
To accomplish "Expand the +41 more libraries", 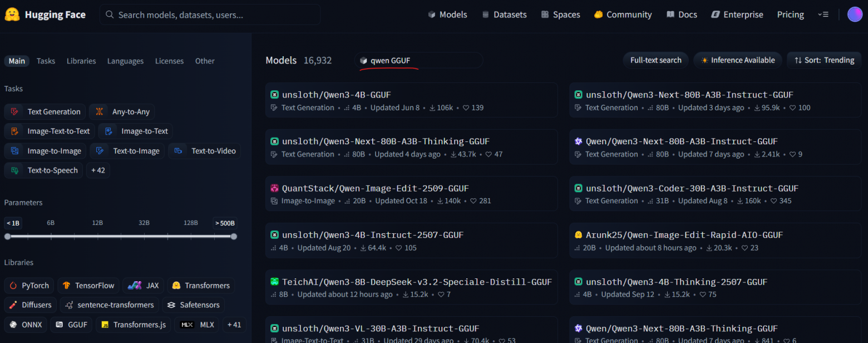I will 234,324.
